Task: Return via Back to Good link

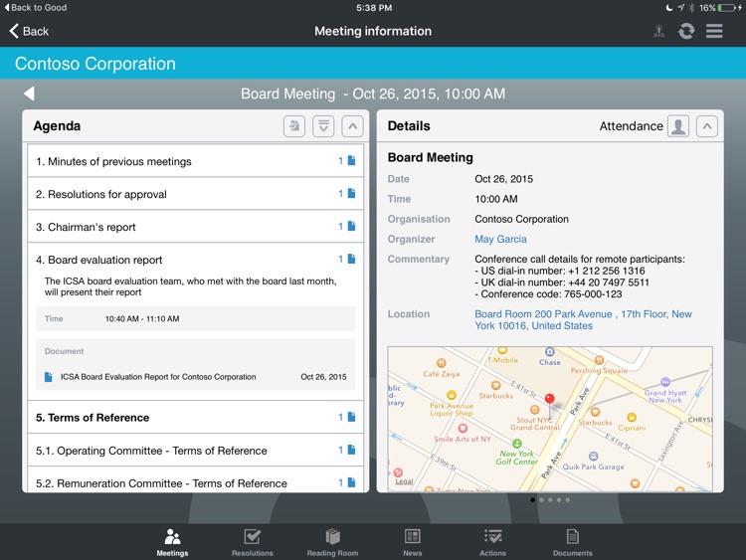Action: pos(35,8)
